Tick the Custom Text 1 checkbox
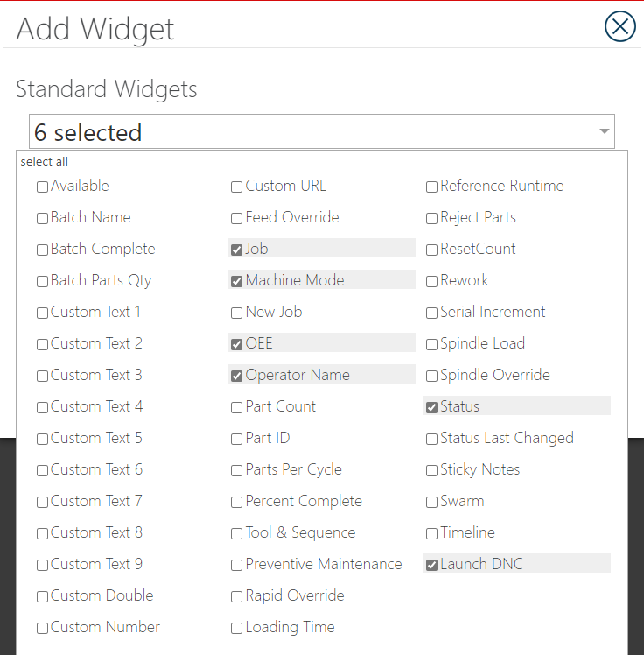The width and height of the screenshot is (644, 655). click(42, 313)
